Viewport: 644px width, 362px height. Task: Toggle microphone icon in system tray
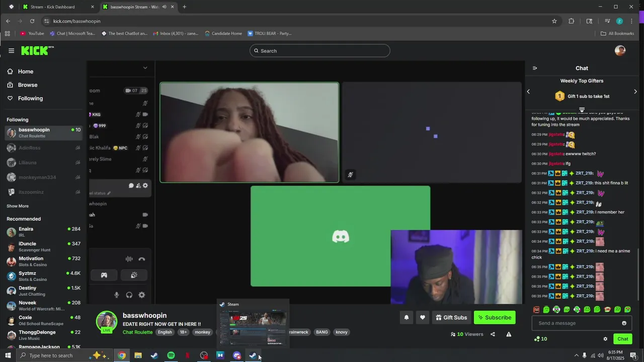pos(584,355)
